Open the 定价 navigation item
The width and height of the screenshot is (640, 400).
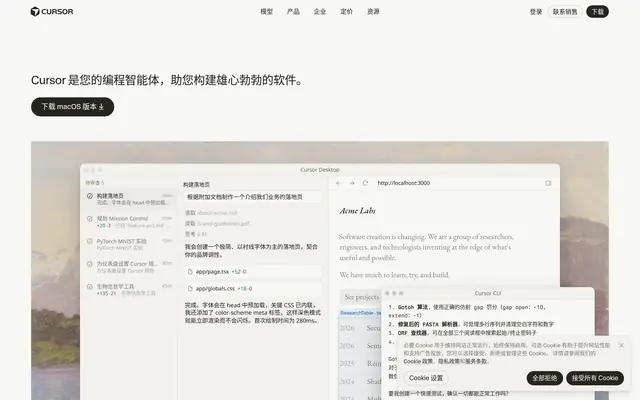[346, 11]
